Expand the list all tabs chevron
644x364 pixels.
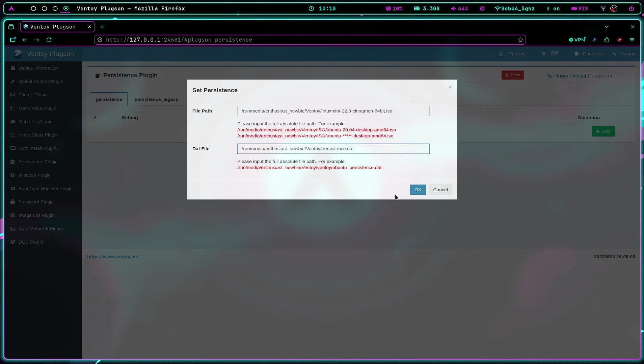607,27
